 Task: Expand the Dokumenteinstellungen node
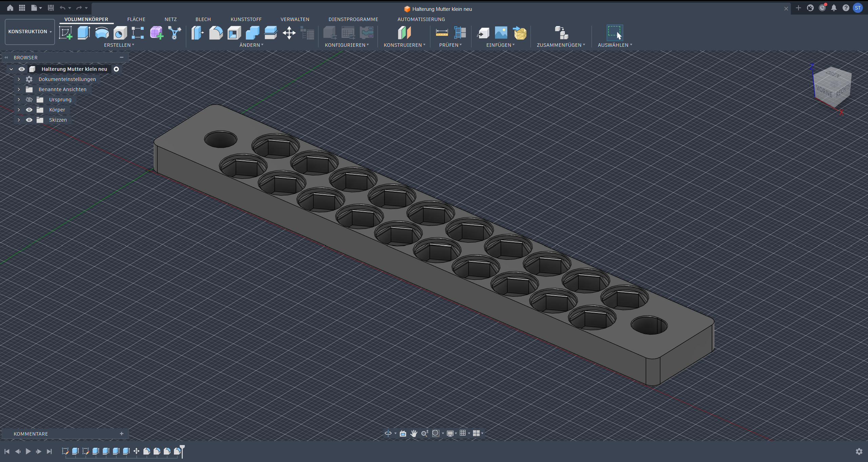point(19,79)
